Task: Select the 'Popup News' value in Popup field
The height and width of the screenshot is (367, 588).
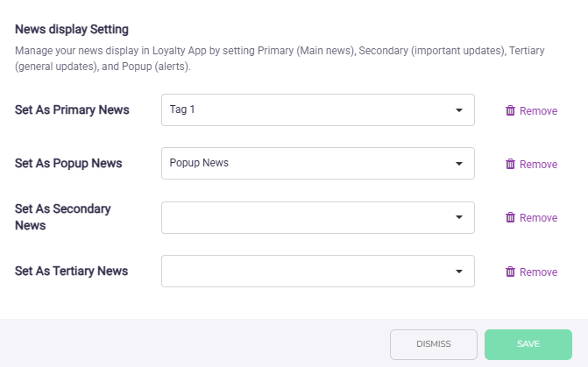Action: pos(199,163)
